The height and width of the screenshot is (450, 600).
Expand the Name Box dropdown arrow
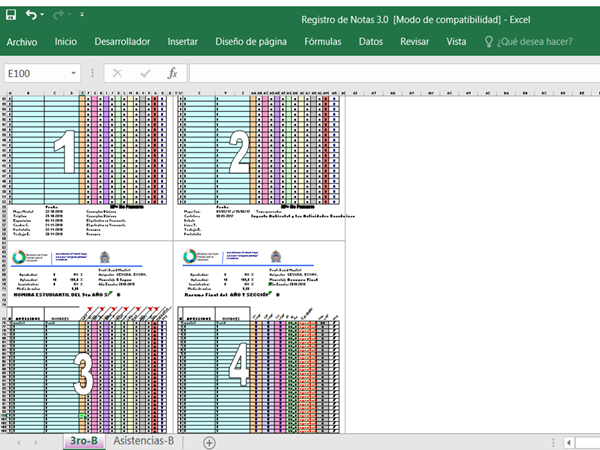[75, 73]
